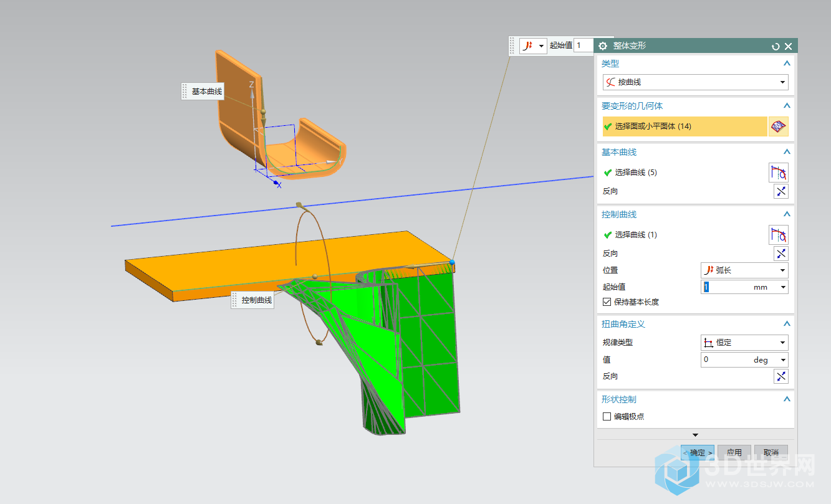
Task: Collapse the 基本曲线 section
Action: click(x=787, y=152)
